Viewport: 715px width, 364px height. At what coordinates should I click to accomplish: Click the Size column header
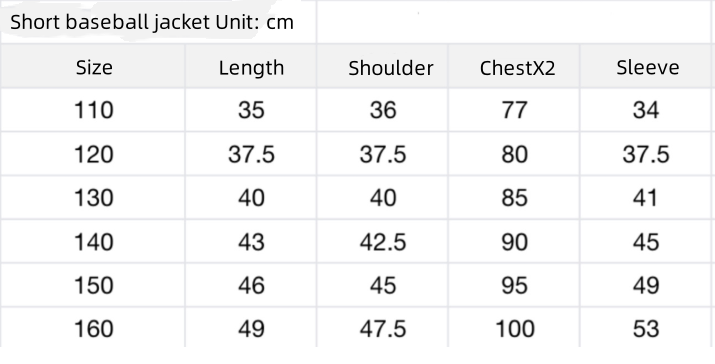pyautogui.click(x=93, y=66)
